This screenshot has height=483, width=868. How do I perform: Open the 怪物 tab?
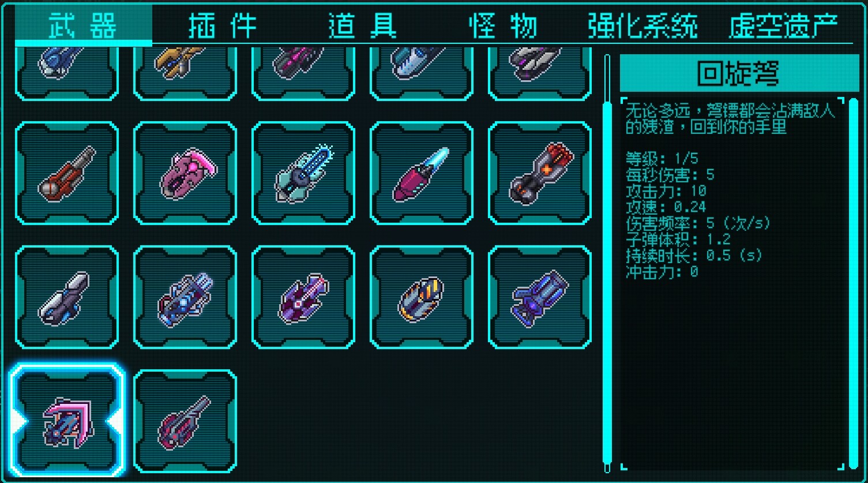(x=503, y=26)
